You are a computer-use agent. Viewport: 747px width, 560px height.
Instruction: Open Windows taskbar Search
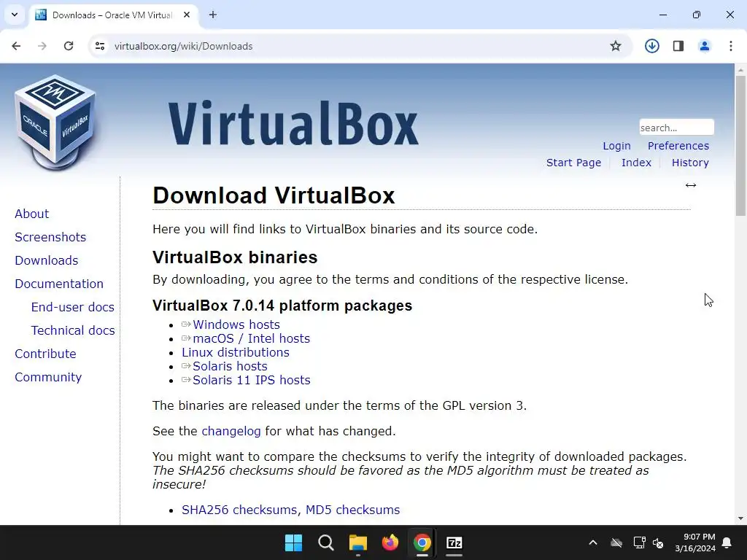[x=326, y=542]
